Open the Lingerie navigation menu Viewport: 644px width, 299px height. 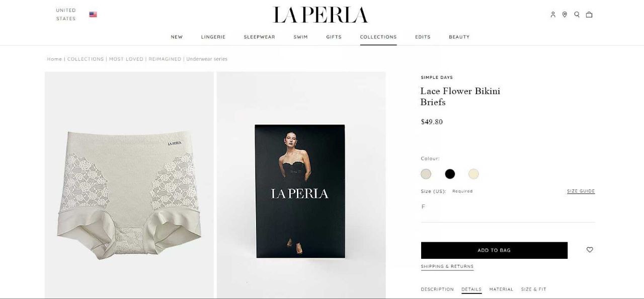click(x=213, y=37)
